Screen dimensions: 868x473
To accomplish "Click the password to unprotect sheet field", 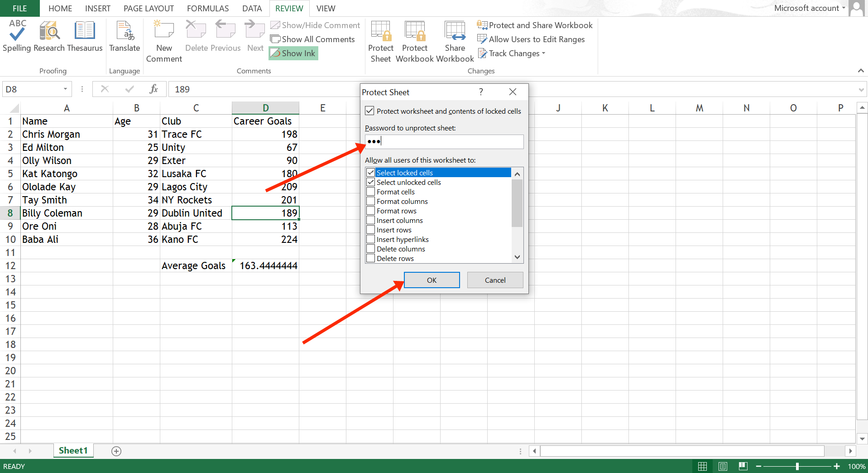I will [x=444, y=141].
